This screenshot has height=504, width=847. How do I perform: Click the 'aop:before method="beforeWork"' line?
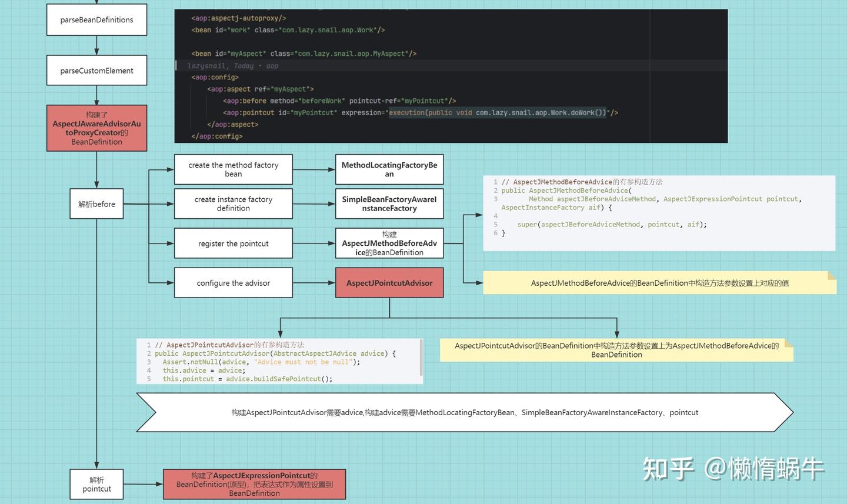click(339, 101)
